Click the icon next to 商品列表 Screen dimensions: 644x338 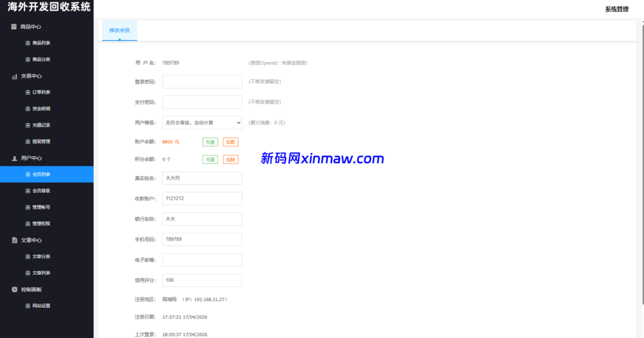tap(28, 43)
